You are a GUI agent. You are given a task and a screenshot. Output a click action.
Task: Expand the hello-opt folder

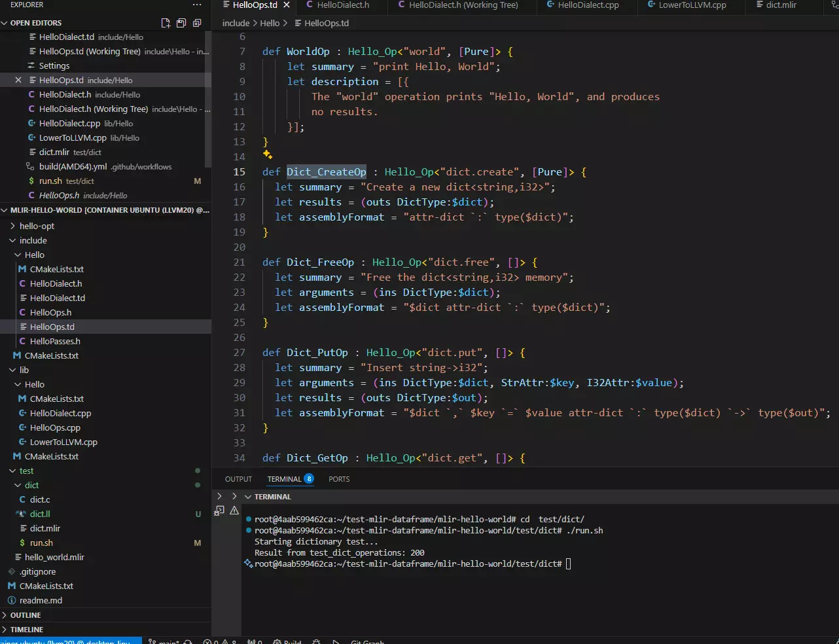[x=12, y=226]
